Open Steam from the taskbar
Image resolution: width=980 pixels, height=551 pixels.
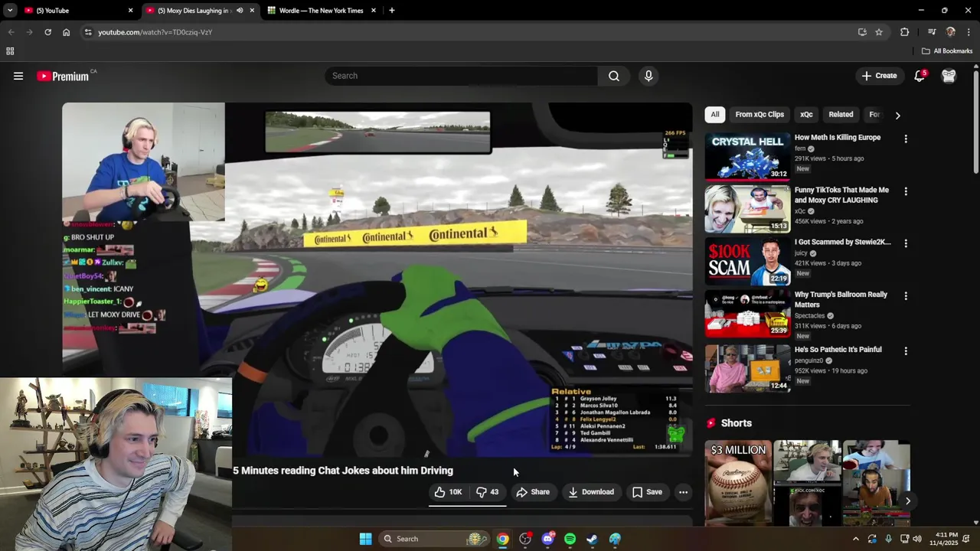[592, 539]
